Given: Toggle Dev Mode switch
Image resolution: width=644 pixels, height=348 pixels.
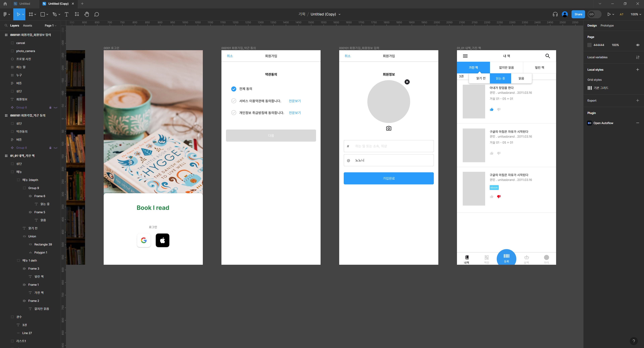Looking at the screenshot, I should point(594,14).
